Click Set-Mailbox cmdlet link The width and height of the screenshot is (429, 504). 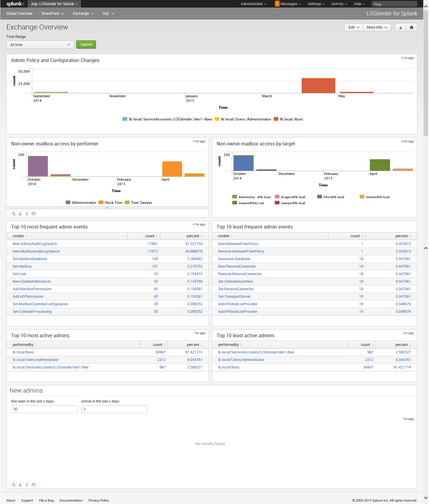22,266
